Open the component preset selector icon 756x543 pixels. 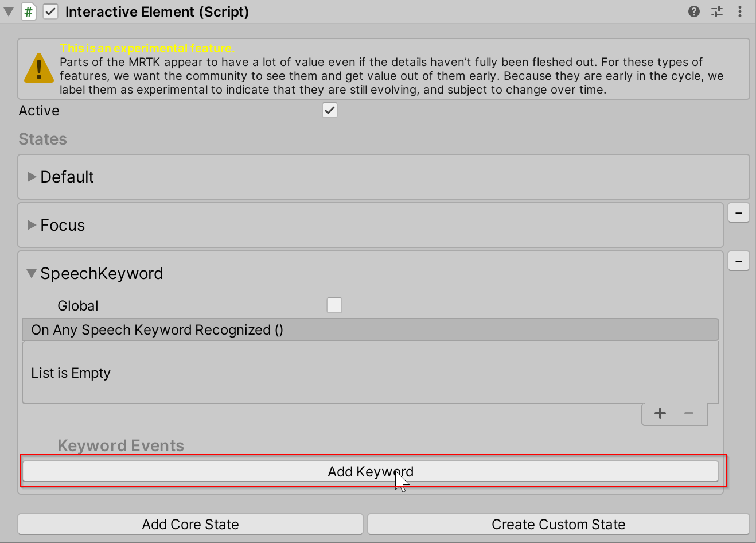[x=717, y=11]
